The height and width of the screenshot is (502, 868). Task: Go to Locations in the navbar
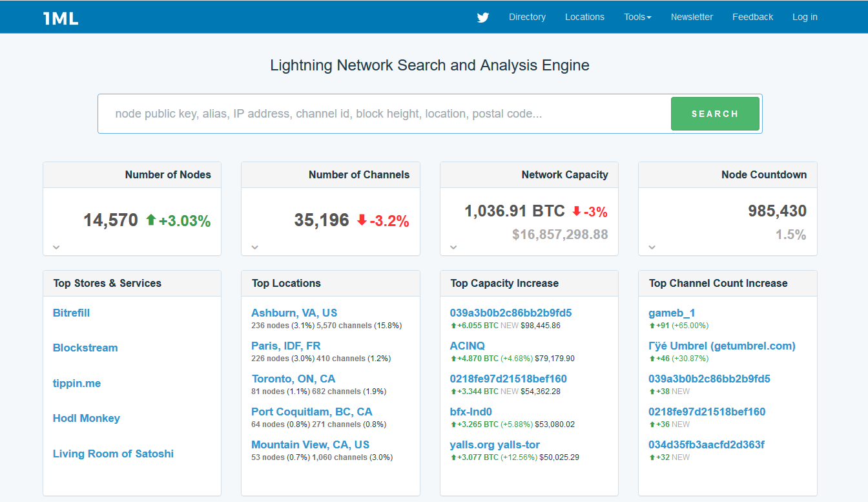click(584, 17)
